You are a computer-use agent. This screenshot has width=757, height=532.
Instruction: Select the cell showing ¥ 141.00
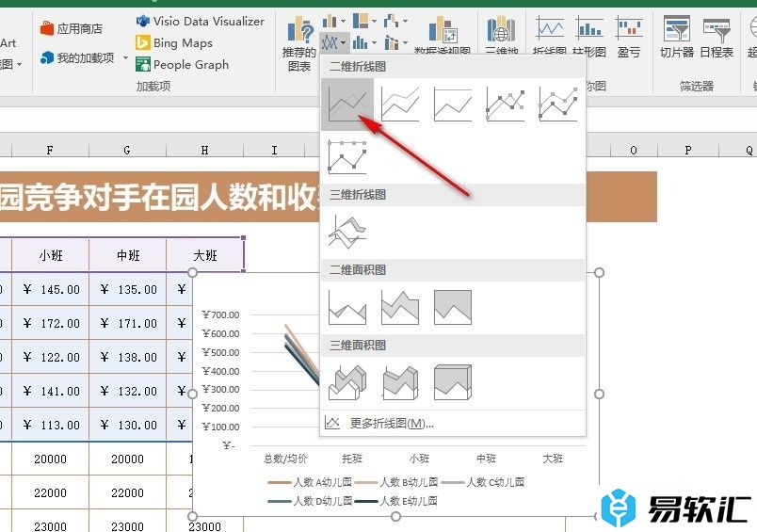[x=50, y=391]
